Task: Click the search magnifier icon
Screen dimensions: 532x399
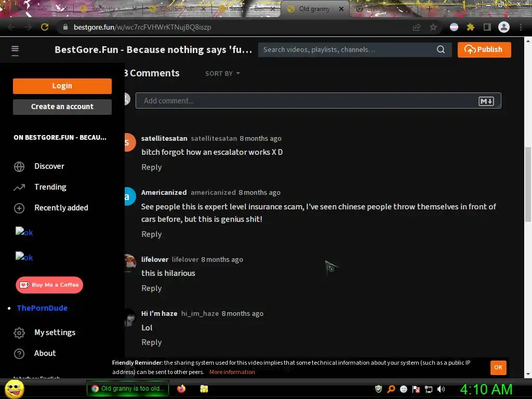Action: tap(441, 49)
